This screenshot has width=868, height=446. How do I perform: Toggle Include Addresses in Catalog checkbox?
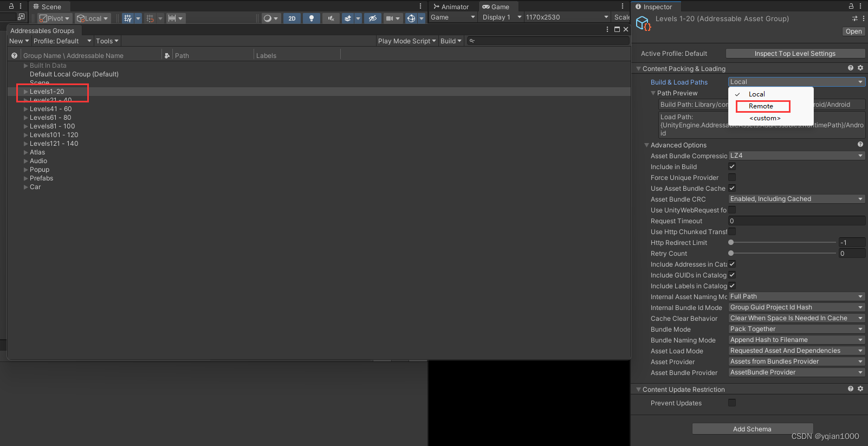coord(732,264)
